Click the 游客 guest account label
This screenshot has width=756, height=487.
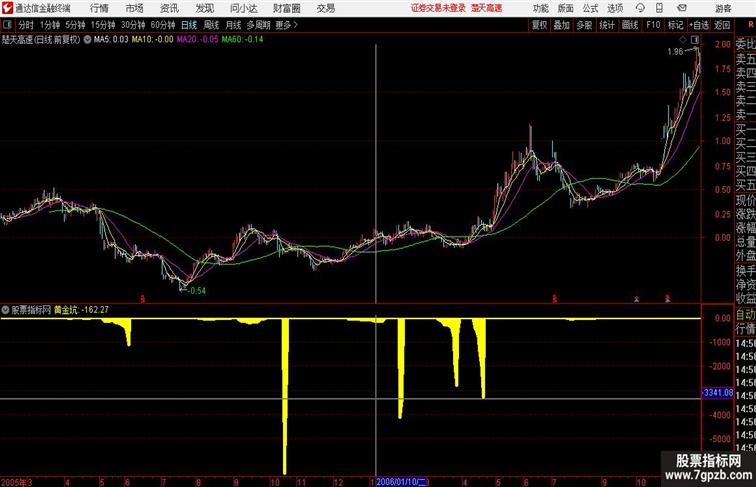724,8
